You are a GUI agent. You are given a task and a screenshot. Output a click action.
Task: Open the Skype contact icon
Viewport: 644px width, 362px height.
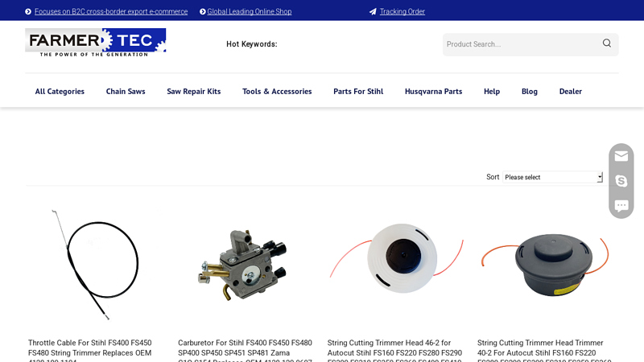point(621,180)
